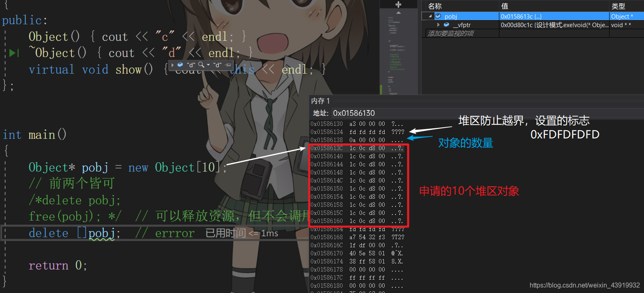Click memory row address 0x01586168
Image resolution: width=644 pixels, height=293 pixels.
[x=327, y=237]
